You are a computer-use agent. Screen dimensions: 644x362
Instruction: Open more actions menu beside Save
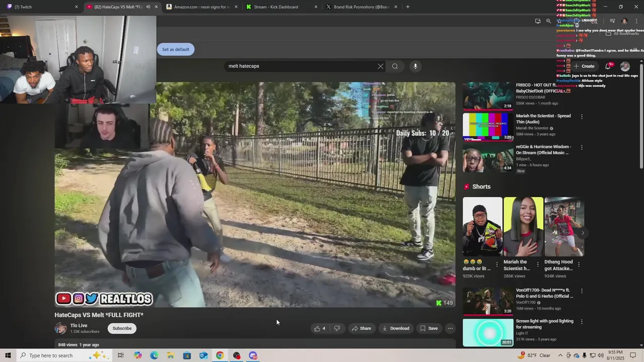tap(450, 328)
